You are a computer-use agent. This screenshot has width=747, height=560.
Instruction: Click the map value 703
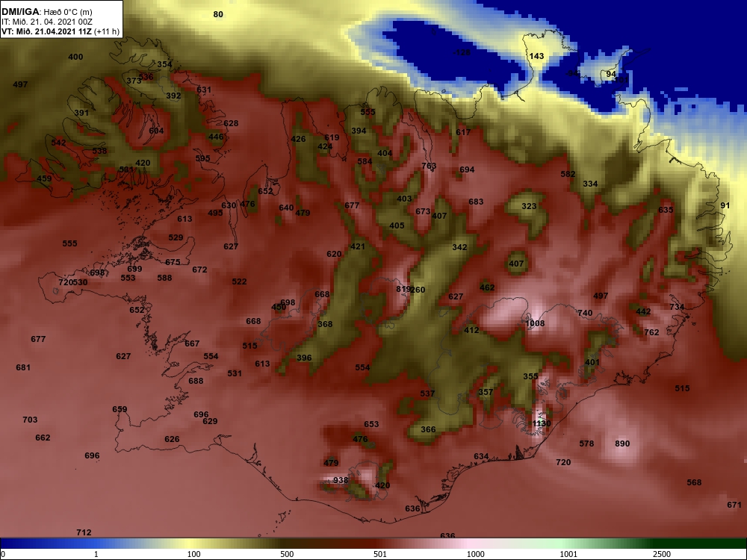coord(30,420)
